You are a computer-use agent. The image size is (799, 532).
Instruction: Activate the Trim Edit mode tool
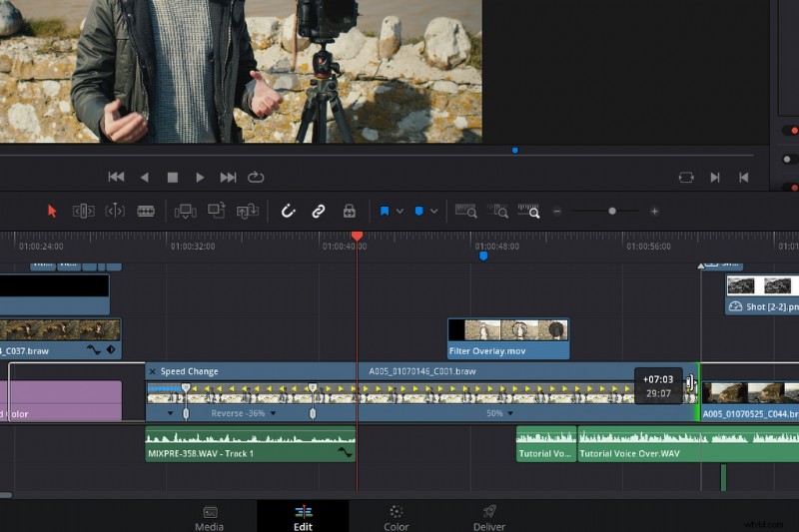click(84, 211)
